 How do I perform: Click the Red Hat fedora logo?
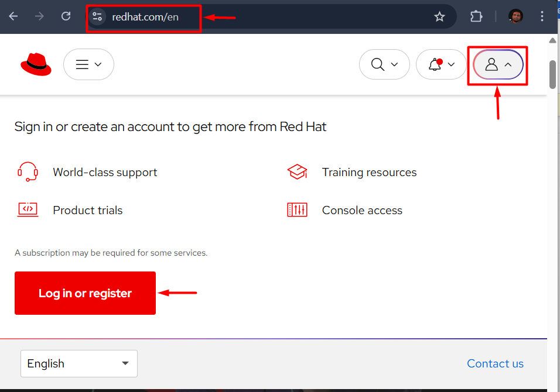point(36,64)
